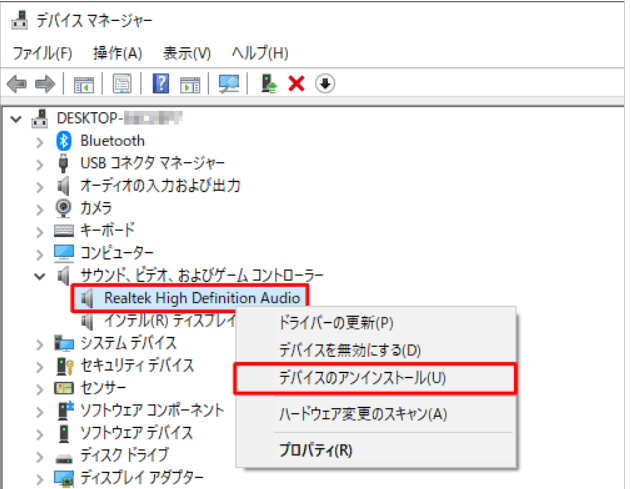Select the コンピューター tree row
630x489 pixels.
tap(117, 253)
